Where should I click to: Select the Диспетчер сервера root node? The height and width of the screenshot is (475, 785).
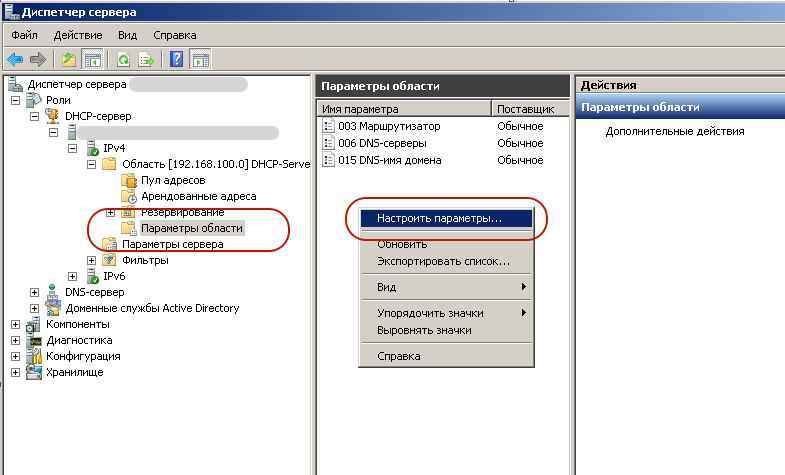coord(77,84)
